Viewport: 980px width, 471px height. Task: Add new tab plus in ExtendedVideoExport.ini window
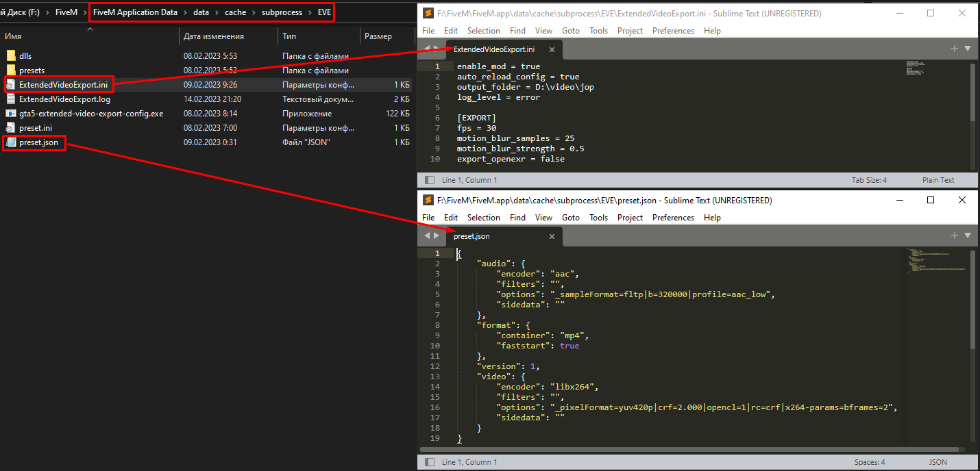point(955,49)
